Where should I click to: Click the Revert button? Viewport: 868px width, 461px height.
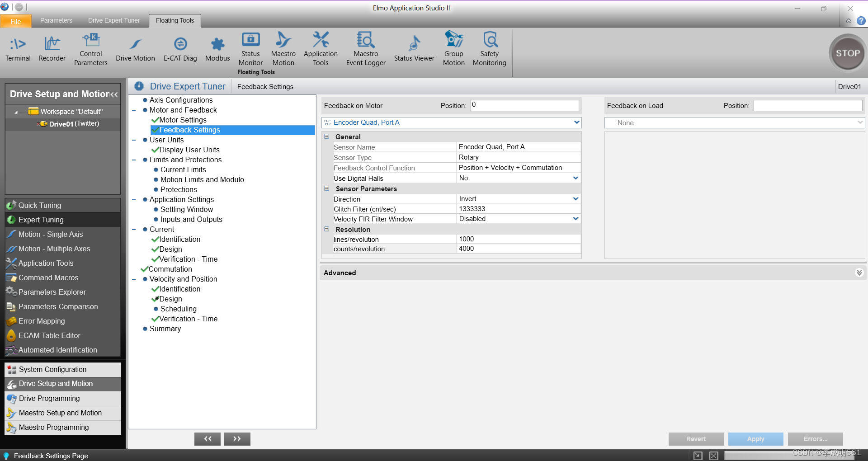coord(696,439)
